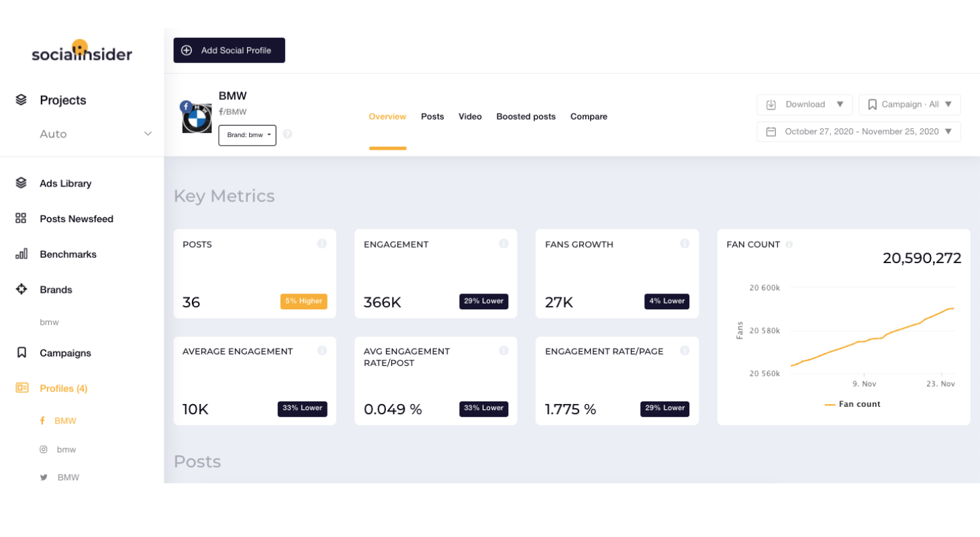Open the Compare tab
The height and width of the screenshot is (537, 980).
[589, 117]
